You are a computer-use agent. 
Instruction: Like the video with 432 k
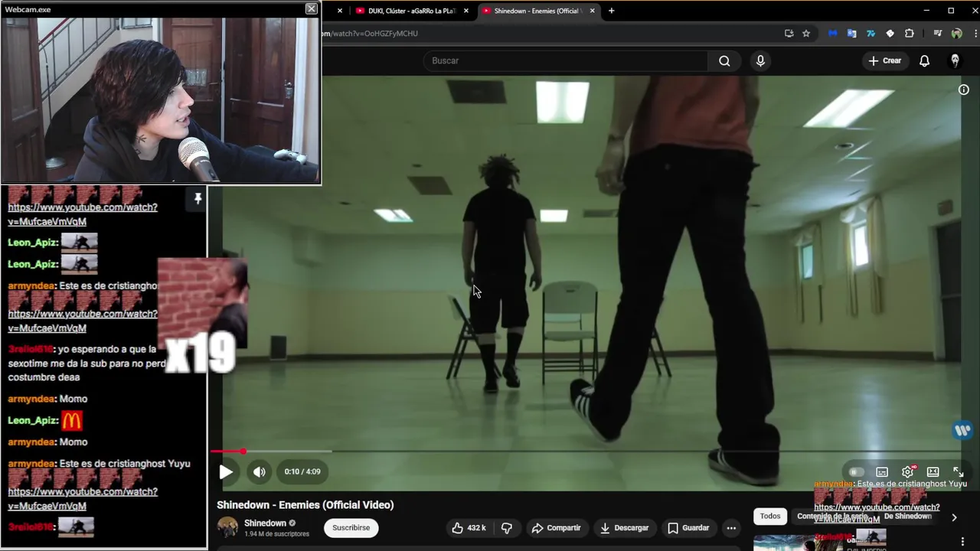pyautogui.click(x=469, y=528)
